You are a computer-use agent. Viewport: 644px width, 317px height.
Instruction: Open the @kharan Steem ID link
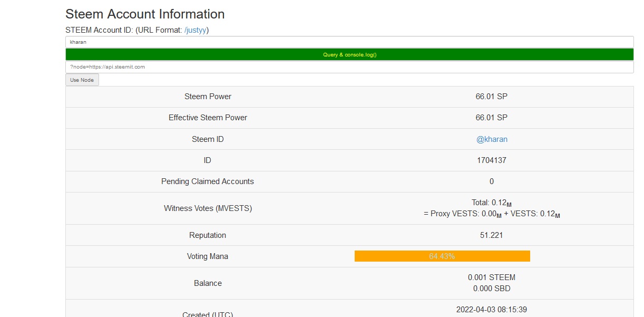tap(492, 139)
